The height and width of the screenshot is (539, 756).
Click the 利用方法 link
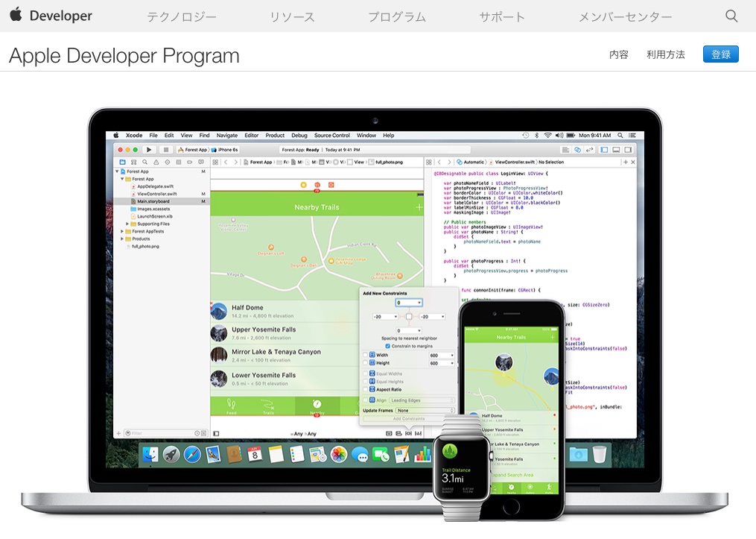[x=665, y=54]
